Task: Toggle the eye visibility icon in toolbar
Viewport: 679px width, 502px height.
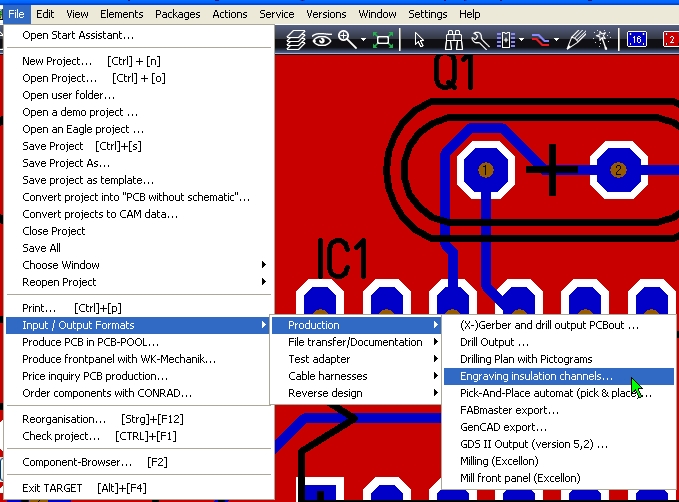Action: click(322, 40)
